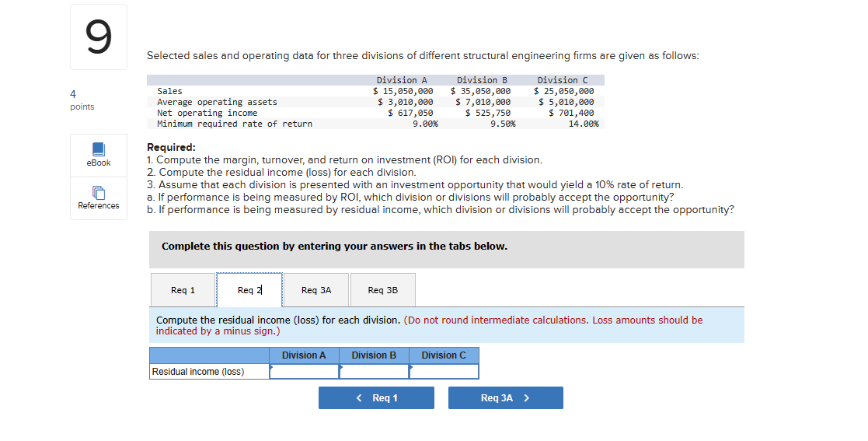Click the References label
This screenshot has height=441, width=868.
click(99, 205)
